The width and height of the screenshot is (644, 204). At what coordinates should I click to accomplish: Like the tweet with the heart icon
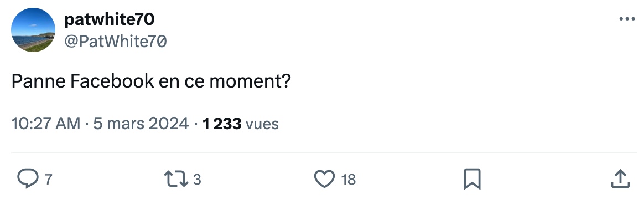pyautogui.click(x=324, y=179)
